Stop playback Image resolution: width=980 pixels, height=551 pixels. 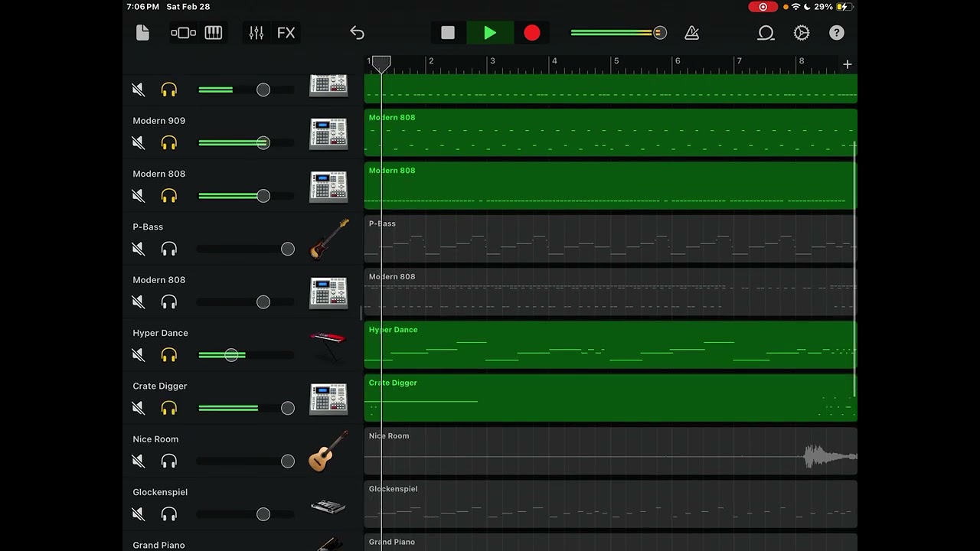(448, 33)
